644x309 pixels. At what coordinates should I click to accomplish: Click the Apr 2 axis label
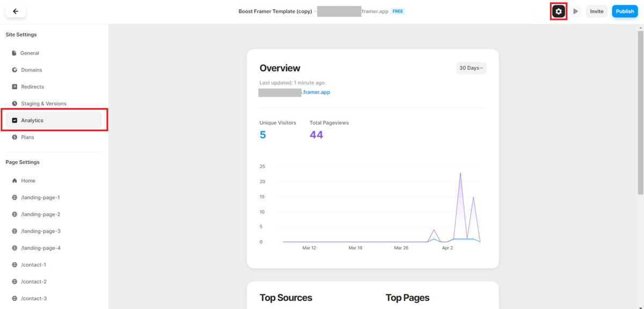click(447, 248)
